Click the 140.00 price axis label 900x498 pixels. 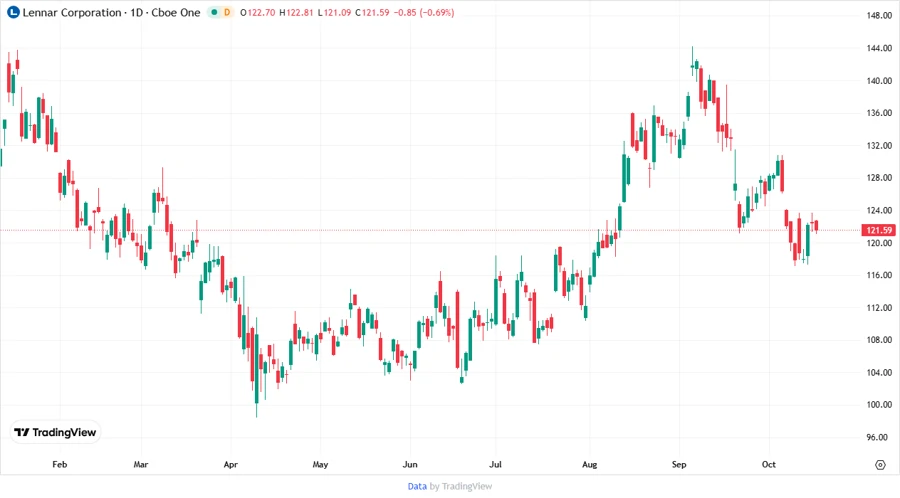(879, 81)
